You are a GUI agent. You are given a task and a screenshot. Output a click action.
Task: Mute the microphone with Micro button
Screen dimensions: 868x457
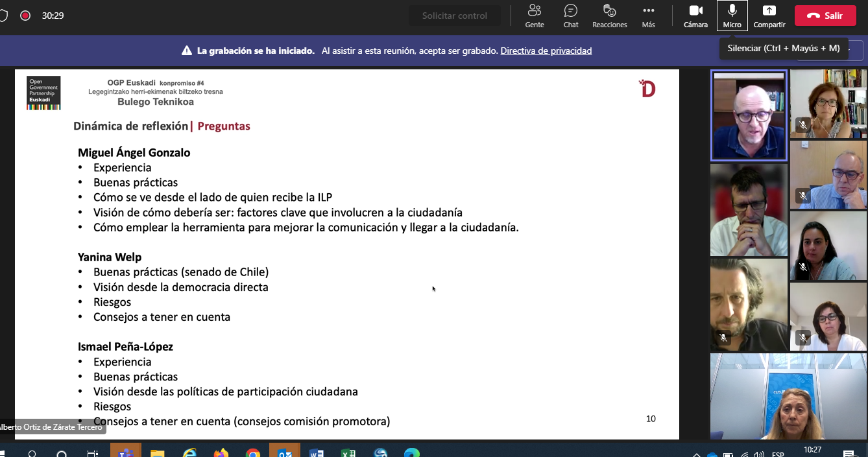click(732, 16)
